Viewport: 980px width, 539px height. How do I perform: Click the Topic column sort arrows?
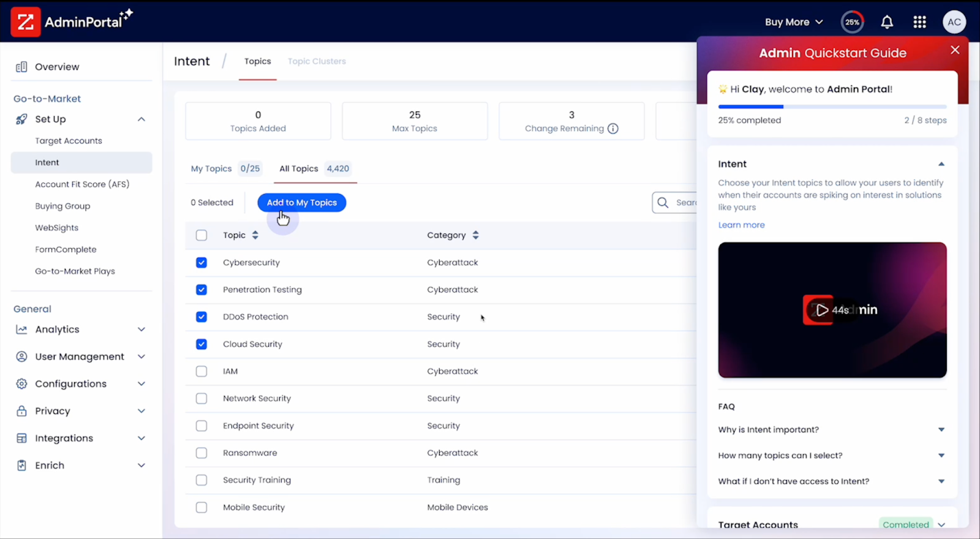[255, 235]
